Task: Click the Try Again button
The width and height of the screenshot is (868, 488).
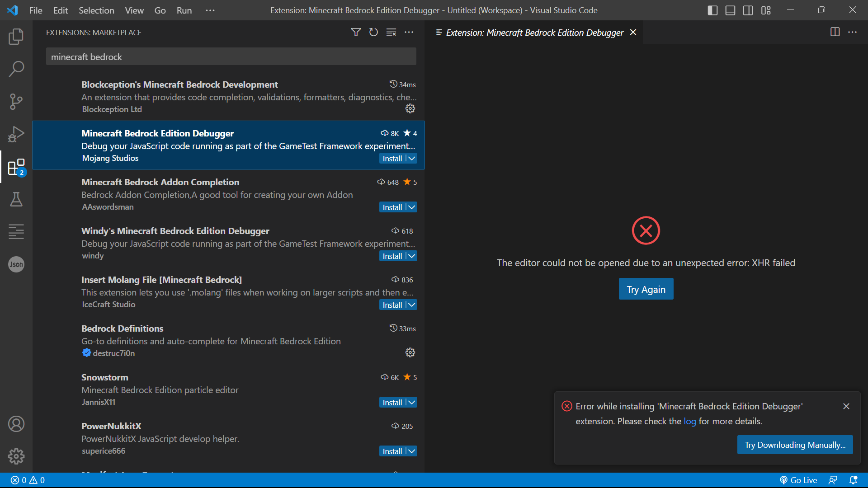Action: click(646, 289)
